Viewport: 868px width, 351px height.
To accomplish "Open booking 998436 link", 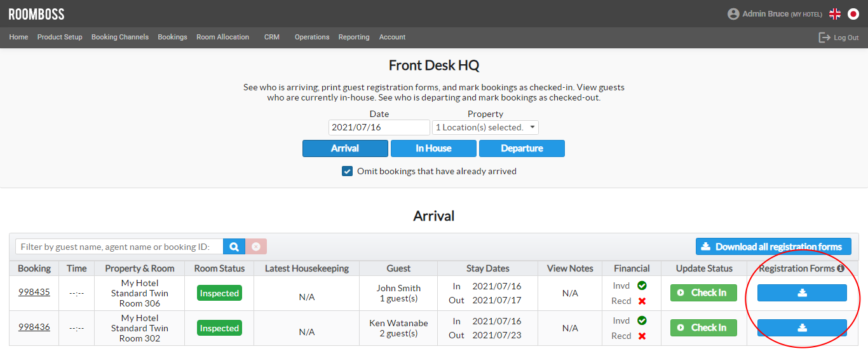I will tap(34, 327).
